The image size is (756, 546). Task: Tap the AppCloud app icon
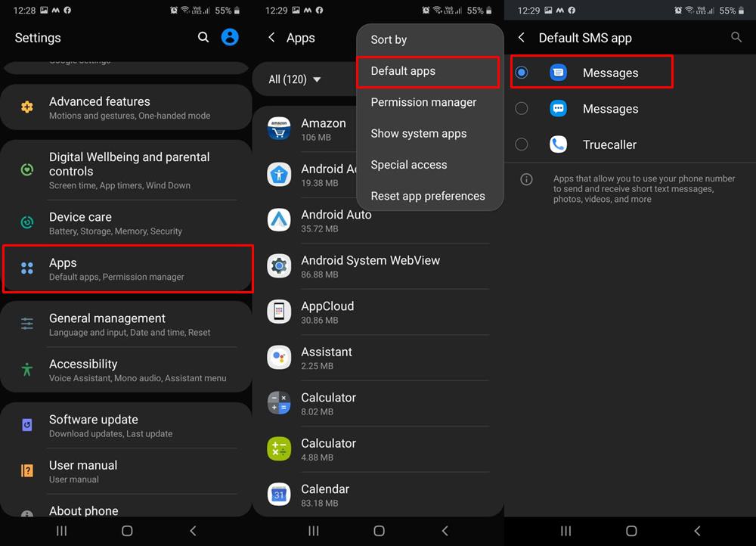point(279,312)
